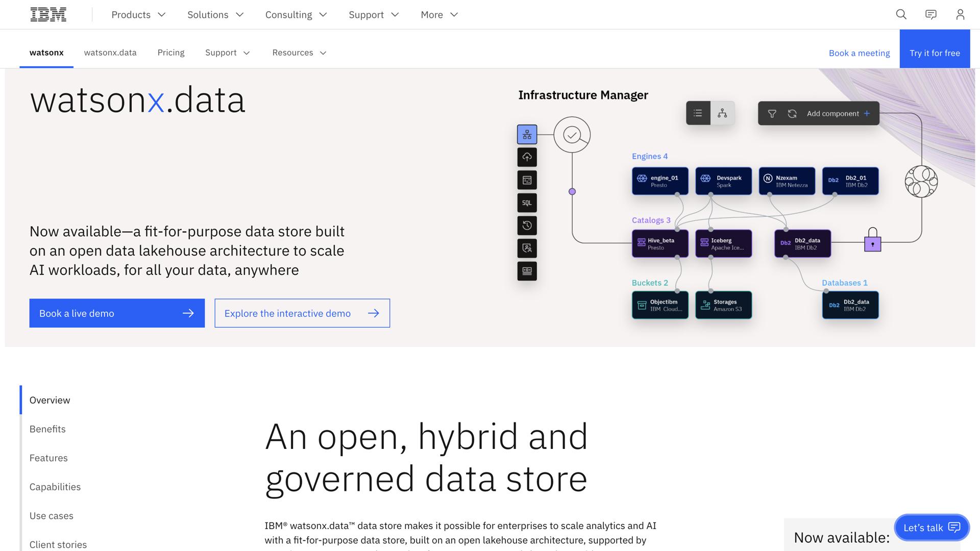Click the cloud upload icon in the diagram sidebar

527,157
